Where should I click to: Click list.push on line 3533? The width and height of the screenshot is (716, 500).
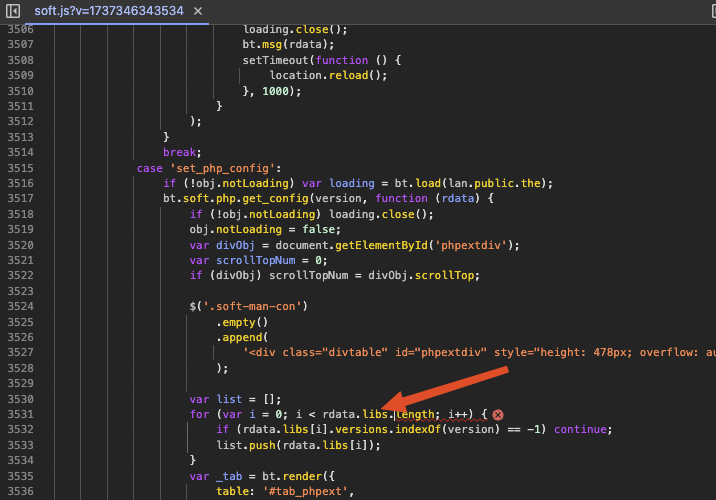pos(246,445)
